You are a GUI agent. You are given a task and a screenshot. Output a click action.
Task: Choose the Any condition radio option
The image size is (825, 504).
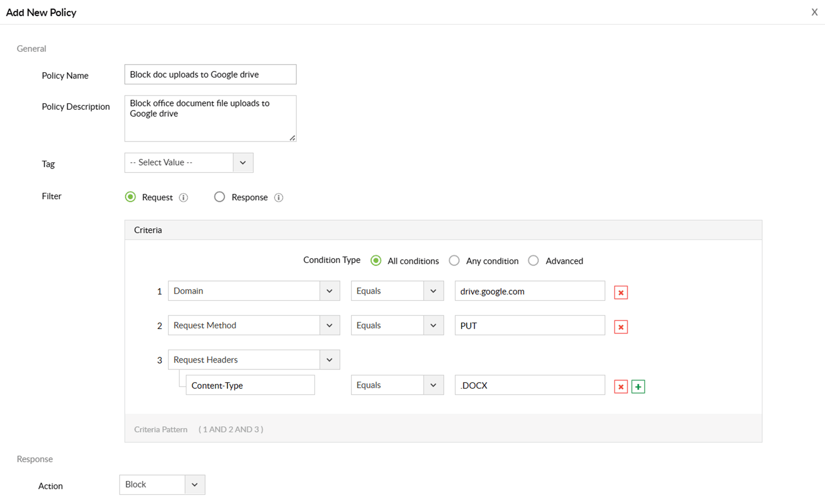(x=454, y=261)
